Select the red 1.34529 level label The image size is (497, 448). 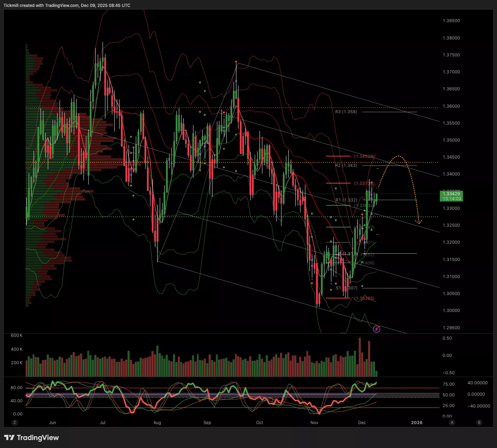(364, 156)
